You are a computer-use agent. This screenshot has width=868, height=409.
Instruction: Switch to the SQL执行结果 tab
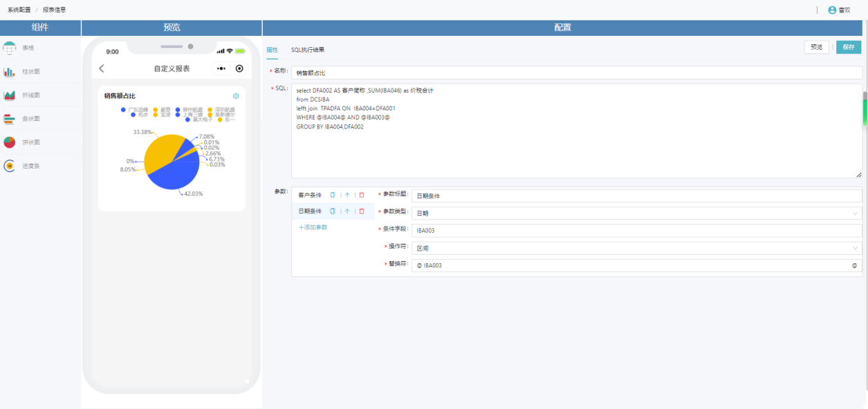(308, 50)
